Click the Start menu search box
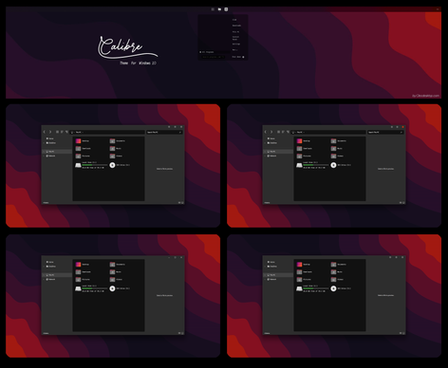448x368 pixels. click(213, 57)
